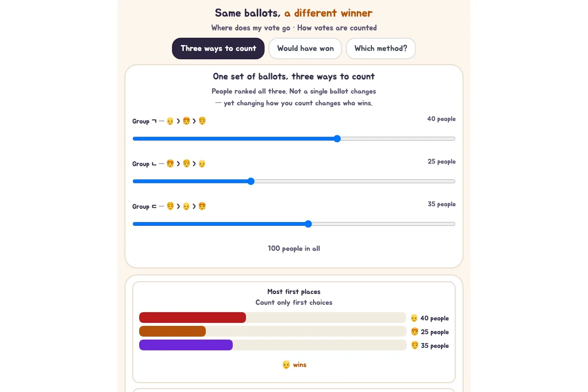Click the purple bar in Most first places
This screenshot has width=588, height=392.
pyautogui.click(x=186, y=345)
